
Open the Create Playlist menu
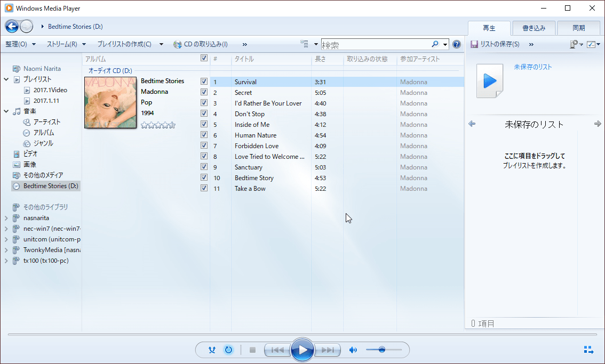pyautogui.click(x=130, y=44)
